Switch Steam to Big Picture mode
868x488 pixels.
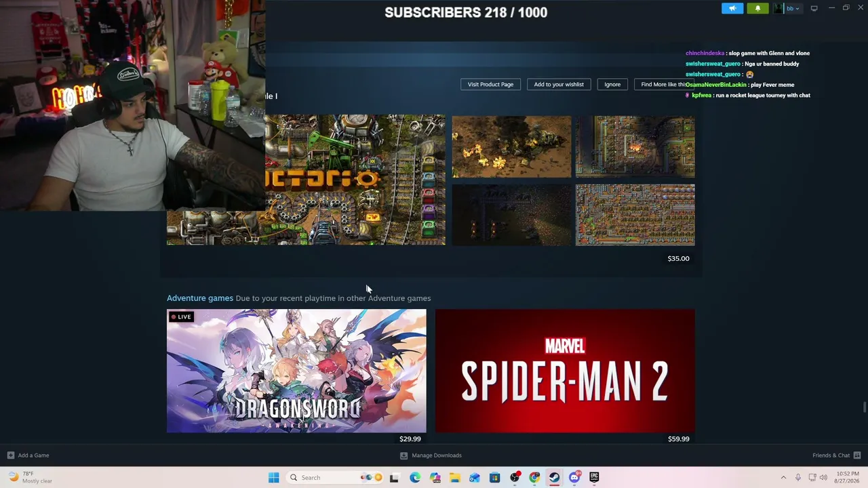814,8
